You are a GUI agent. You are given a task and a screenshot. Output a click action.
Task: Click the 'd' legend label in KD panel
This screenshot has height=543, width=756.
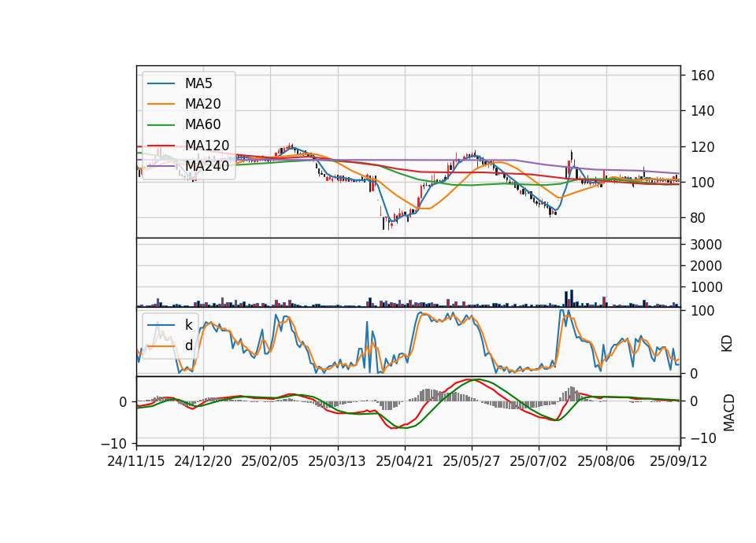click(188, 345)
